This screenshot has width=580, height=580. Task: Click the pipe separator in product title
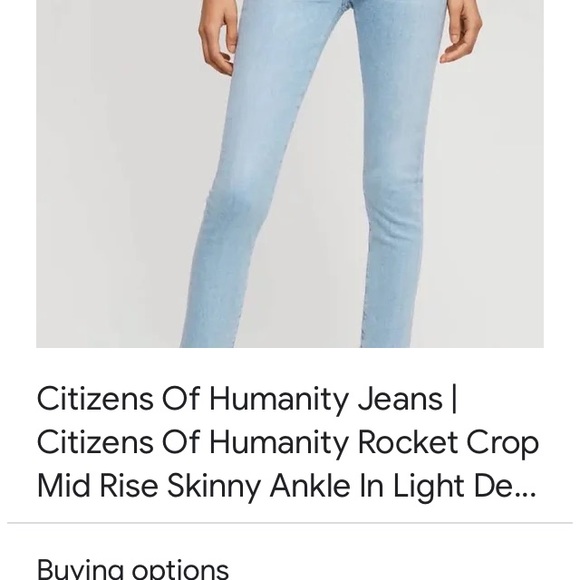click(x=455, y=399)
